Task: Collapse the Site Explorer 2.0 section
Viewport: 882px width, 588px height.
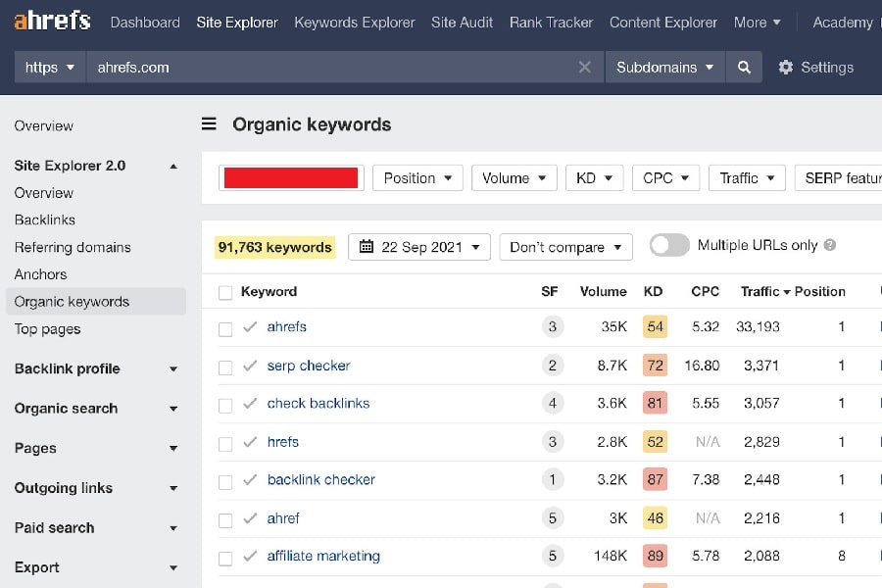Action: 173,166
